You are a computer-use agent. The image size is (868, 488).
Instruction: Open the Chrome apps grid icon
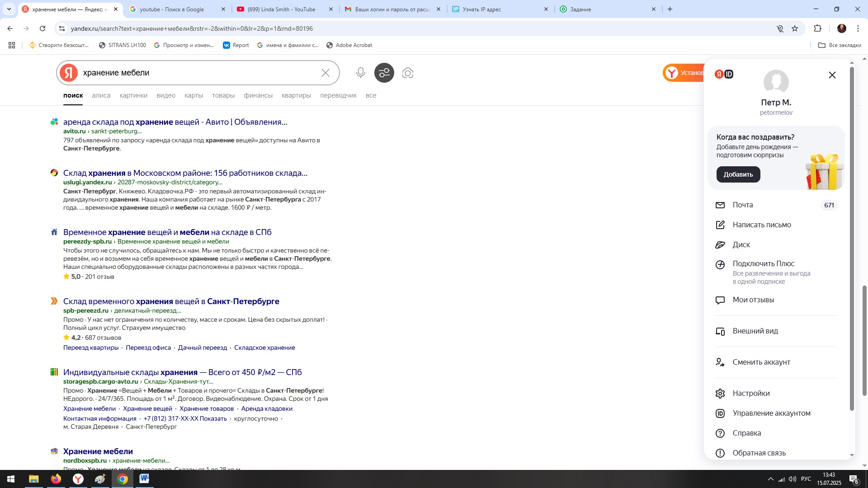12,45
